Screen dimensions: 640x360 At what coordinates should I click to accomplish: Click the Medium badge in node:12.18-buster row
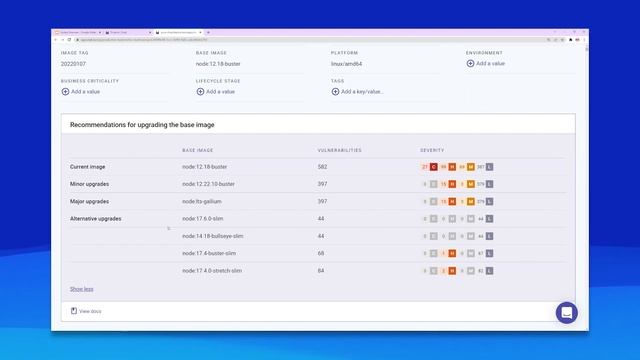[x=471, y=167]
